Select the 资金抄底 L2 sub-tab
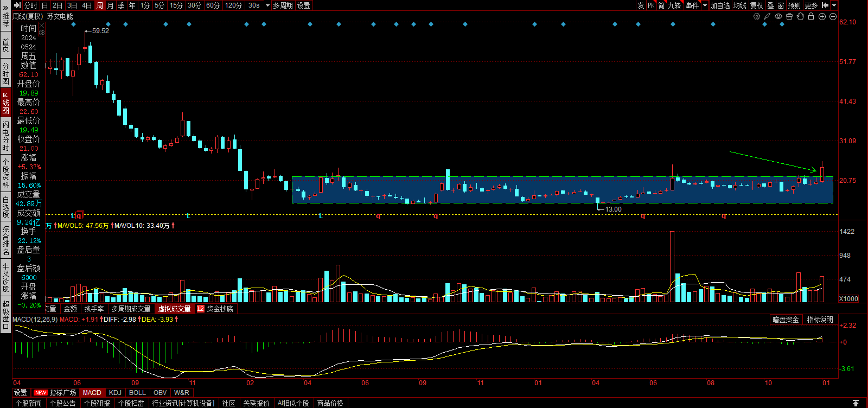The image size is (868, 408). [215, 309]
